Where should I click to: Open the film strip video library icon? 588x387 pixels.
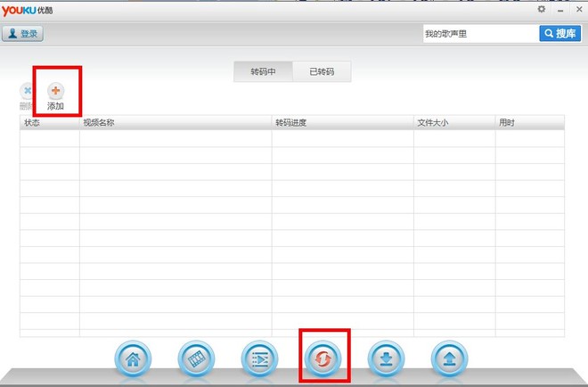tap(196, 358)
